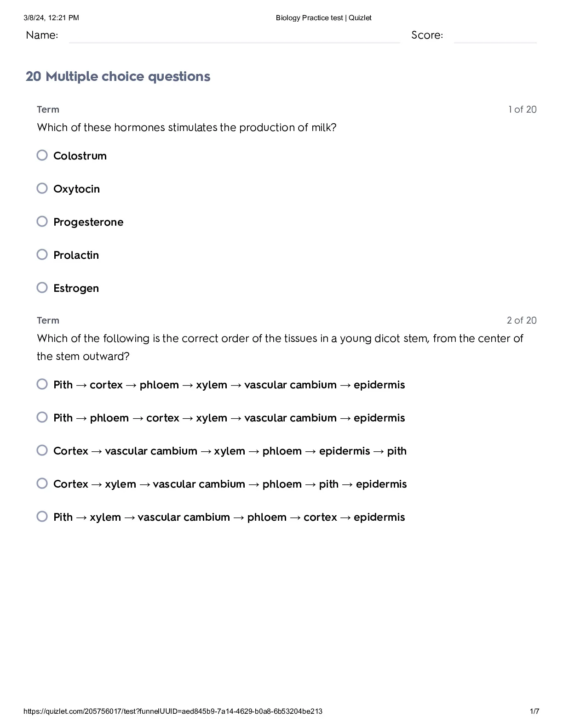Choose Oxytocin as the answer

[42, 188]
